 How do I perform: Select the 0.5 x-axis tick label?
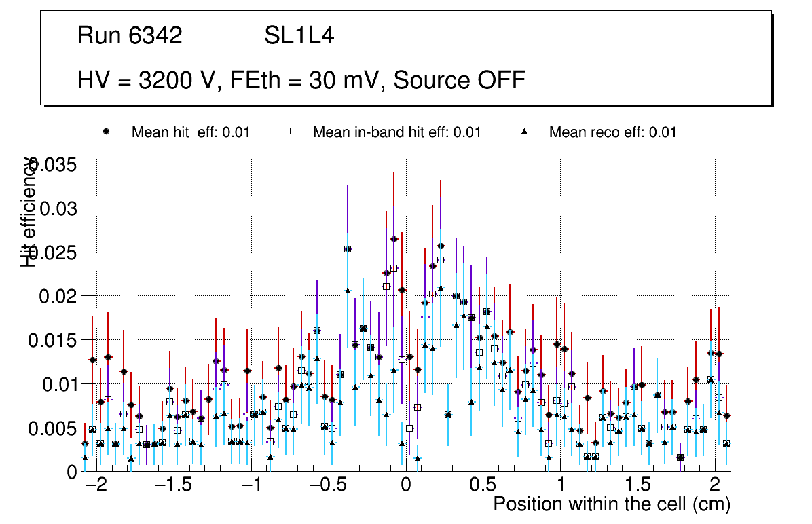click(483, 485)
